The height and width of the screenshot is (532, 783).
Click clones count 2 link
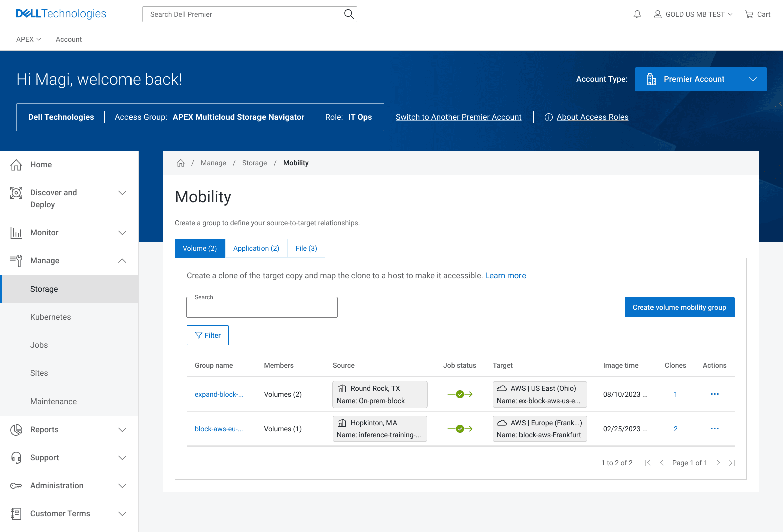pos(676,429)
